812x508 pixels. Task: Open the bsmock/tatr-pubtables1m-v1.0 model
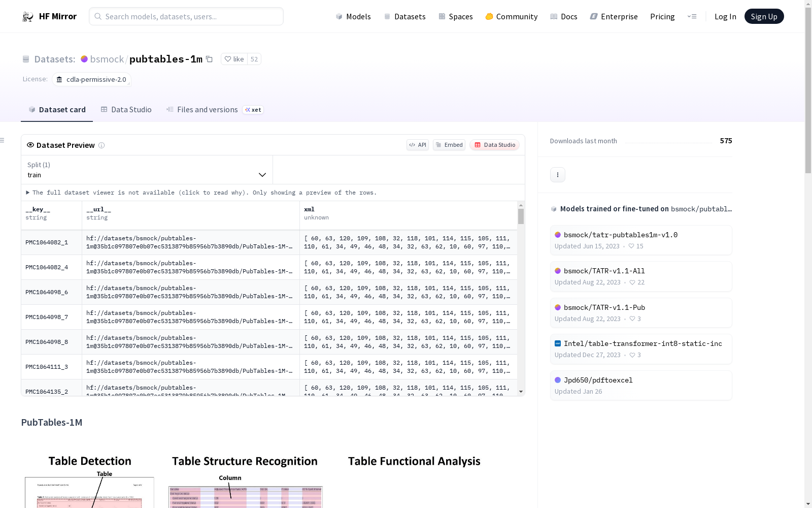641,240
